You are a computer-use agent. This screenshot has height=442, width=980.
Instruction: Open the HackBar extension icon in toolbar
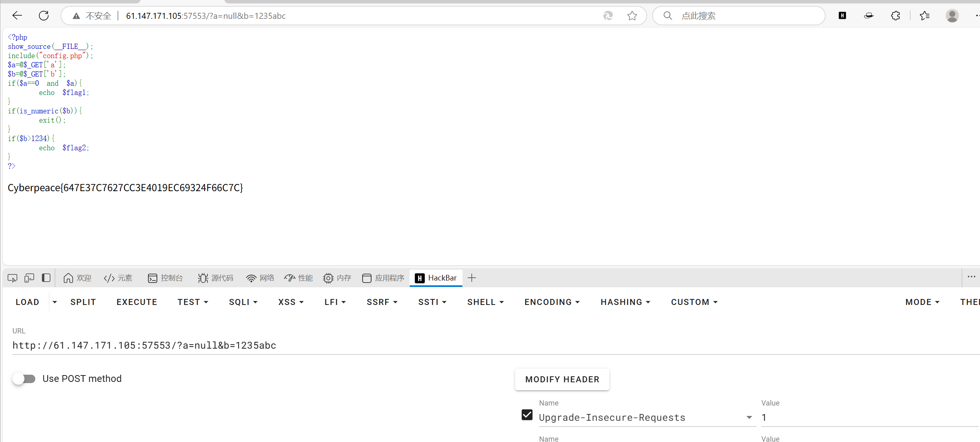pyautogui.click(x=842, y=16)
